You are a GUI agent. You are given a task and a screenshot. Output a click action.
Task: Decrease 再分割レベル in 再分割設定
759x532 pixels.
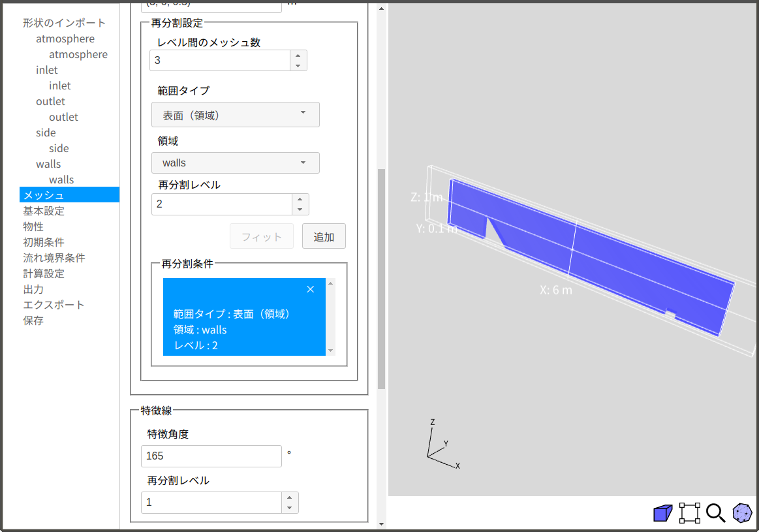tap(300, 210)
